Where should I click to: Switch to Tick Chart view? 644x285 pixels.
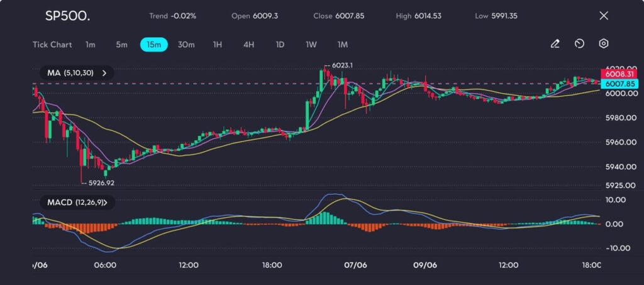[x=52, y=45]
